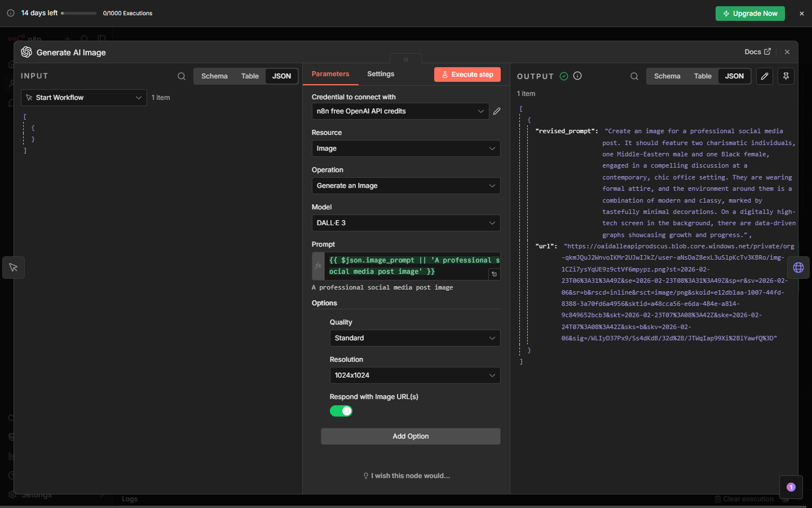Switch output view to Table
Viewport: 812px width, 508px height.
703,76
